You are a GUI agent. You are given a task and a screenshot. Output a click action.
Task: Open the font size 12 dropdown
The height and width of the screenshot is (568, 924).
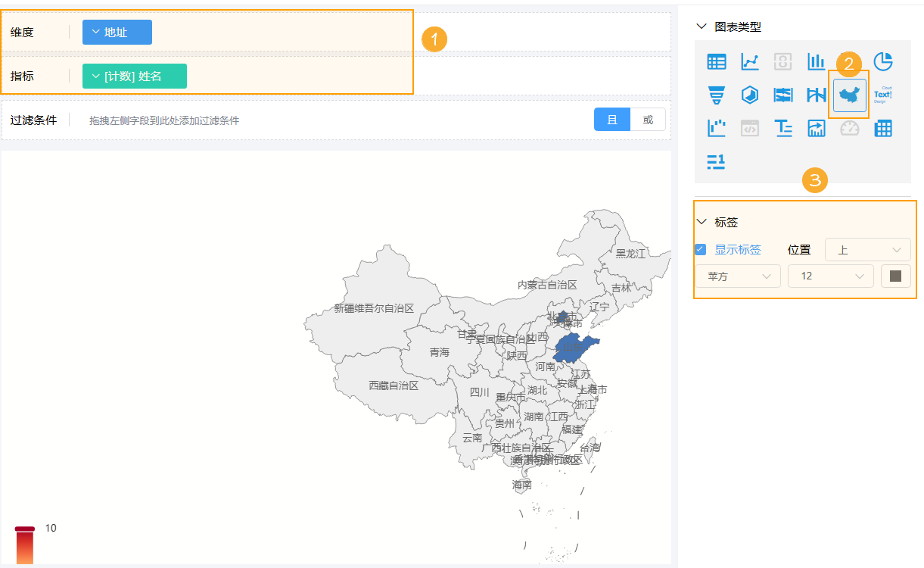pos(830,276)
